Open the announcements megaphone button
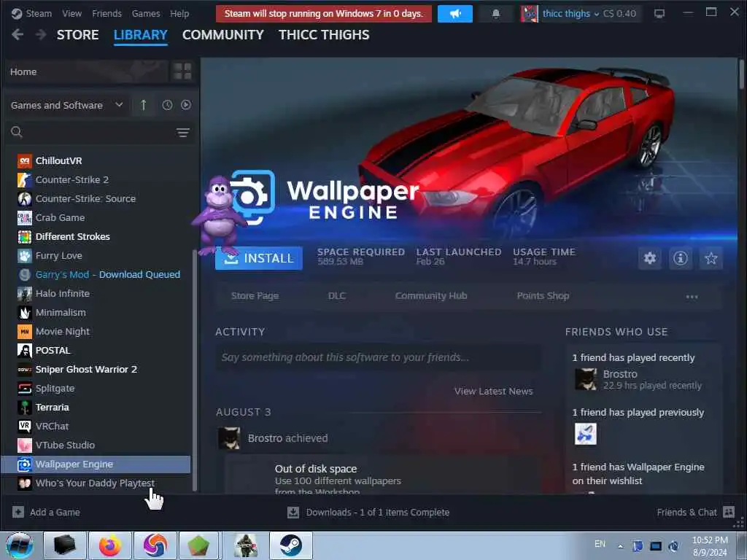747x560 pixels. (x=455, y=14)
